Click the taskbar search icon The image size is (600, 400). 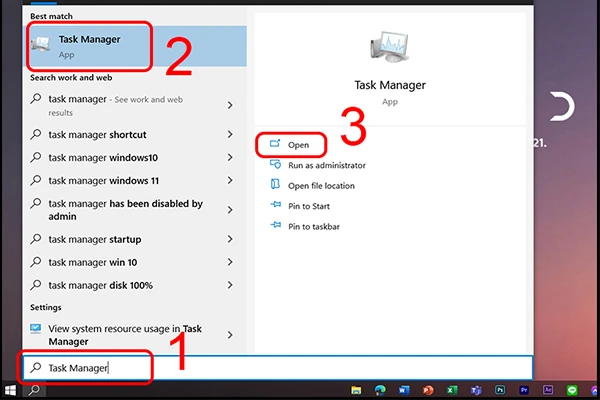[34, 390]
